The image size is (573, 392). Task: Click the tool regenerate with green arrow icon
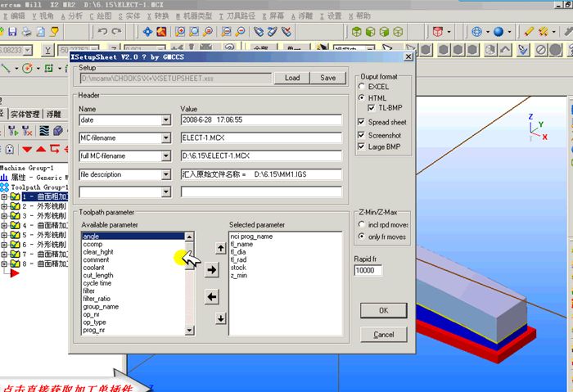click(x=13, y=131)
